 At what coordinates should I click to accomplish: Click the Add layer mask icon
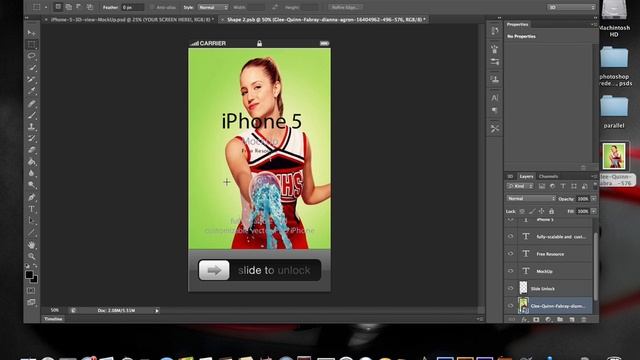pyautogui.click(x=536, y=320)
